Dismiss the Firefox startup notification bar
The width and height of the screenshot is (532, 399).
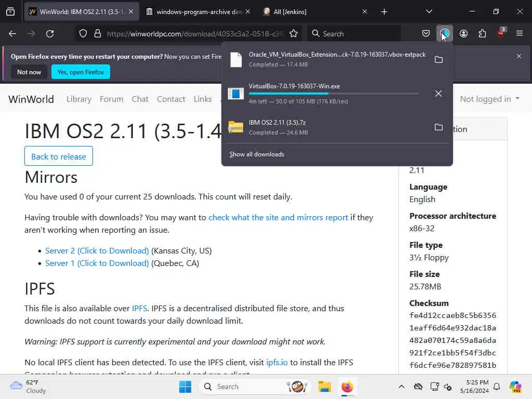[519, 56]
